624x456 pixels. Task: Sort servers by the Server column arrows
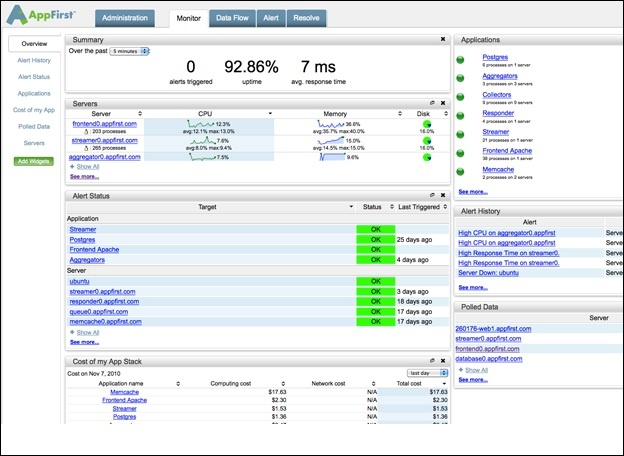pos(140,114)
